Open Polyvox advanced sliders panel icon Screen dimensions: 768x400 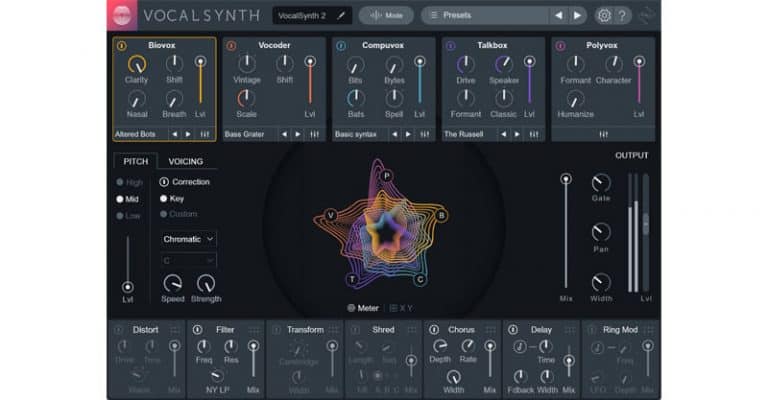(x=603, y=134)
